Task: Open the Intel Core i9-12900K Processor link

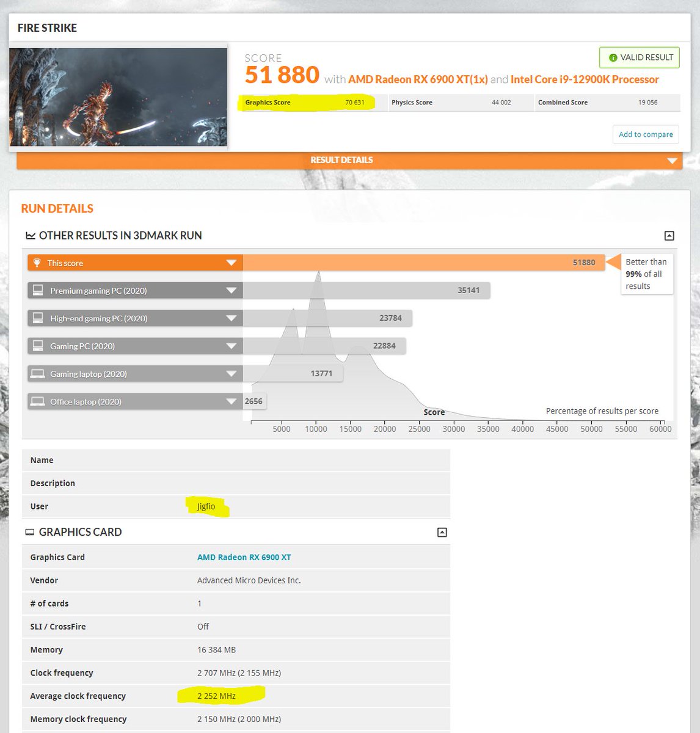Action: (585, 79)
